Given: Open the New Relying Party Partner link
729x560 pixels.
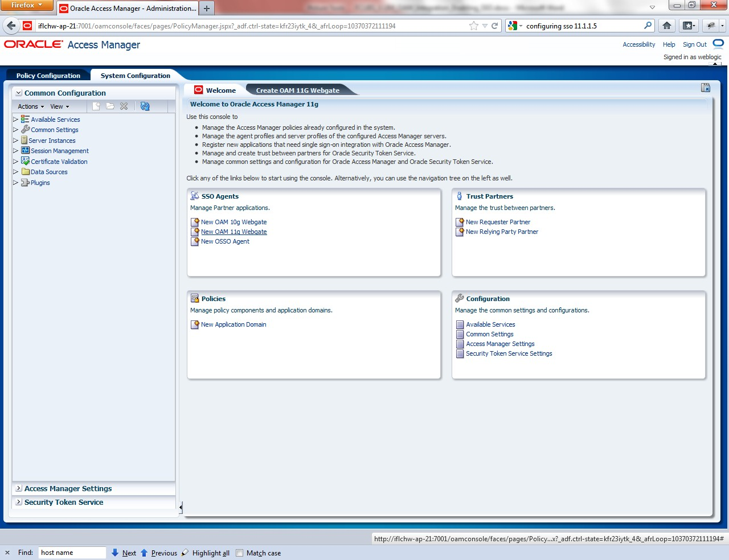Looking at the screenshot, I should 502,232.
